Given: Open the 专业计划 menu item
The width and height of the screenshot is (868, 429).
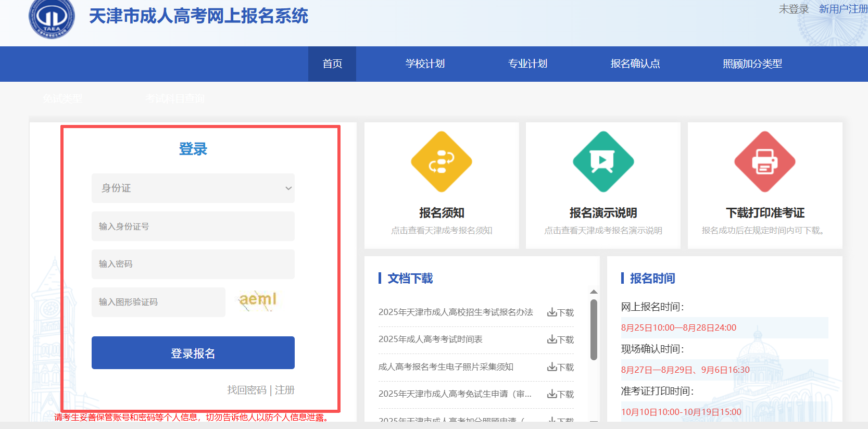Looking at the screenshot, I should pos(527,64).
